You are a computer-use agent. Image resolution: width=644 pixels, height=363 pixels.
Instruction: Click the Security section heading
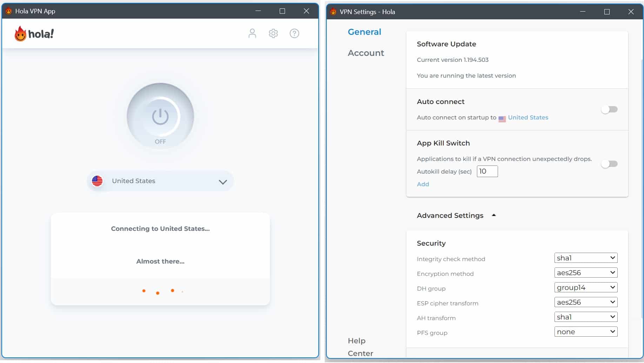click(431, 243)
